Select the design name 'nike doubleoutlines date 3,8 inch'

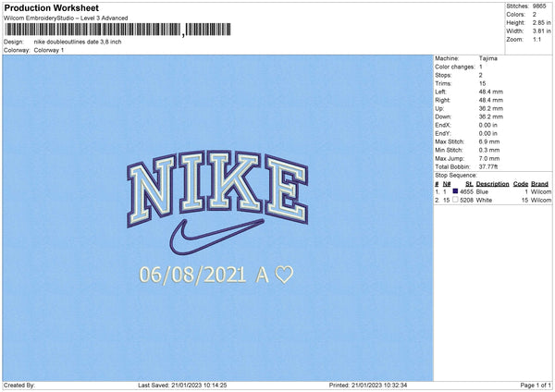[78, 42]
